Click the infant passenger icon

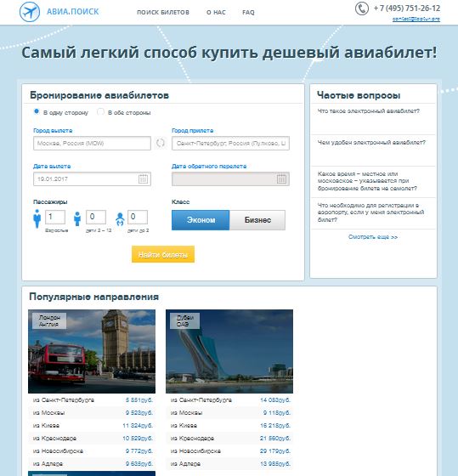tap(120, 219)
